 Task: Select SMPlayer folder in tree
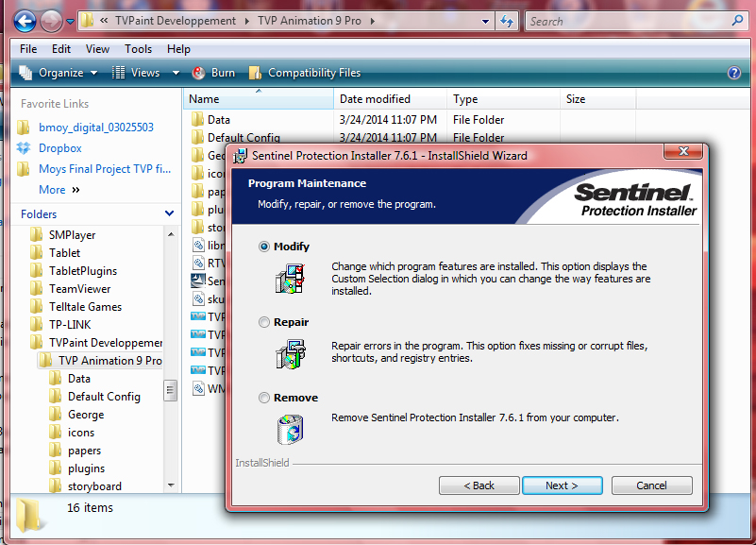point(73,235)
